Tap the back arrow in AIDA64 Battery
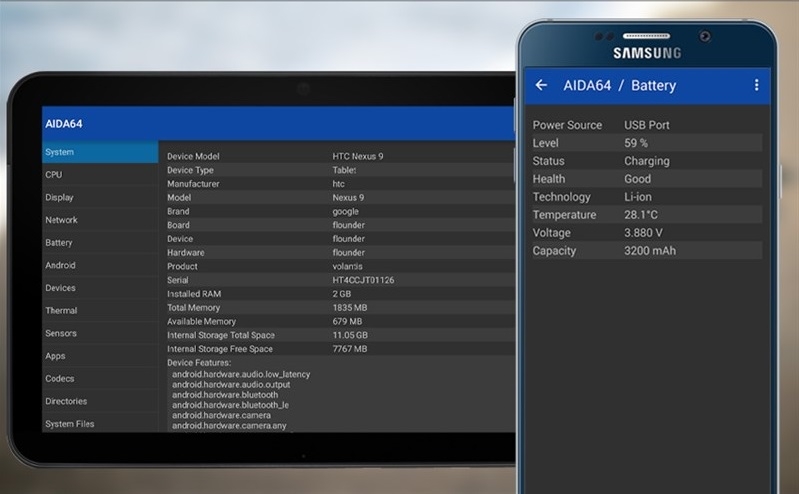The image size is (799, 494). click(x=541, y=85)
